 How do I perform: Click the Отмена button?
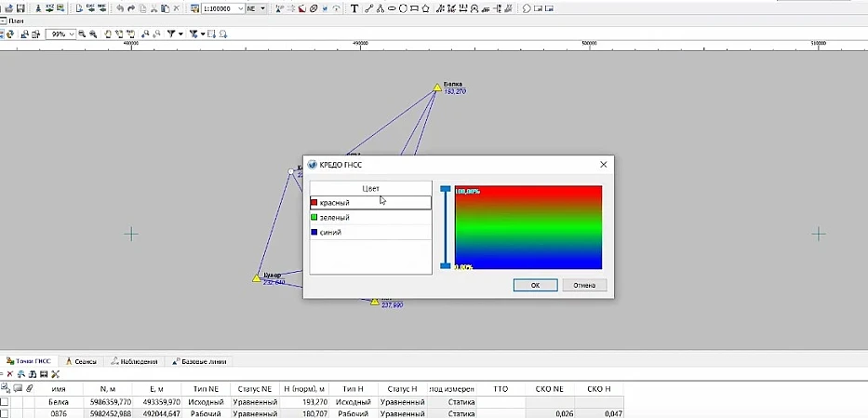pos(584,285)
